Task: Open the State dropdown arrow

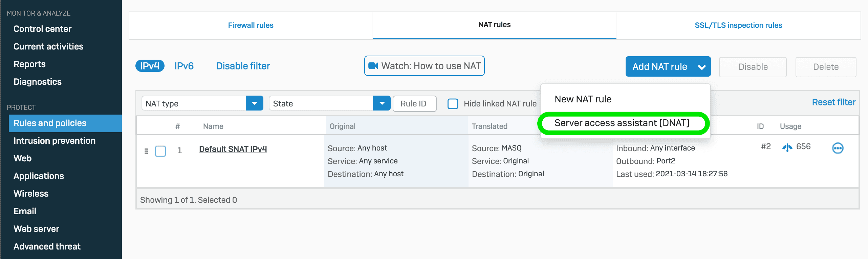Action: 382,103
